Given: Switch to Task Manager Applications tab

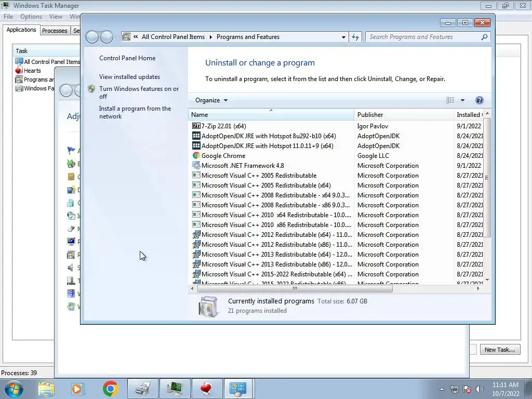Looking at the screenshot, I should click(x=21, y=30).
